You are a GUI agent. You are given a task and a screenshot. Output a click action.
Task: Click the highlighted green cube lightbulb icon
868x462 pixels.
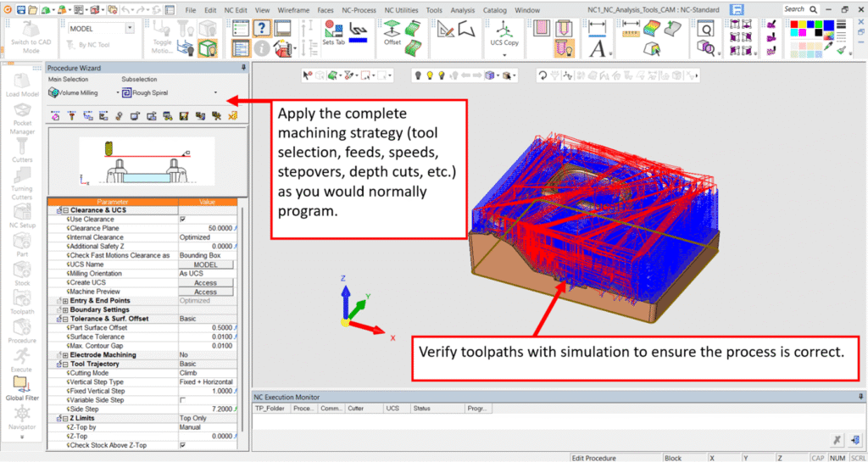[208, 48]
